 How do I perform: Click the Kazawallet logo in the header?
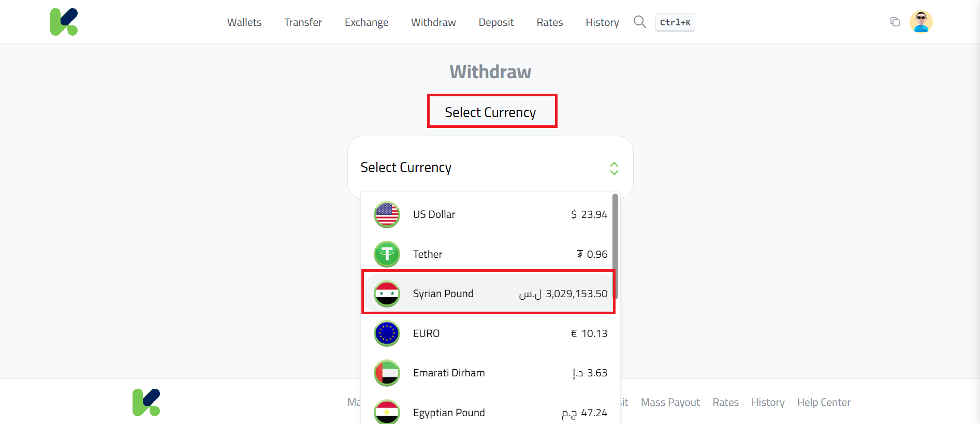64,21
